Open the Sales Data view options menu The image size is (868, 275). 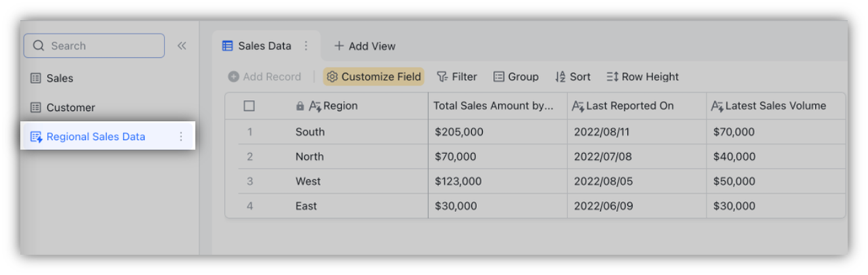point(306,46)
